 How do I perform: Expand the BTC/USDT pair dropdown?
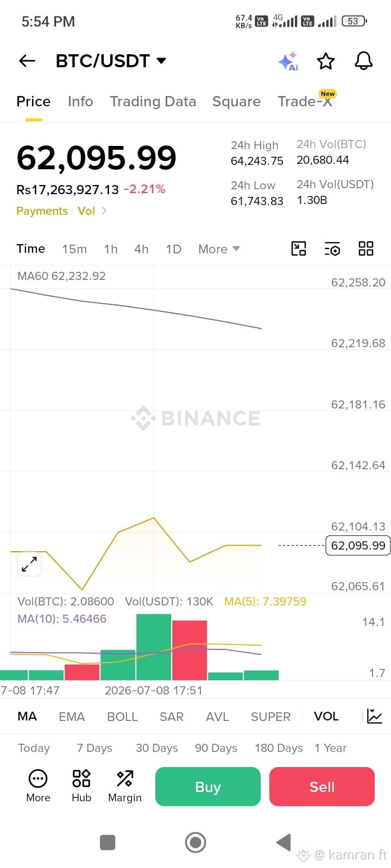(x=161, y=60)
